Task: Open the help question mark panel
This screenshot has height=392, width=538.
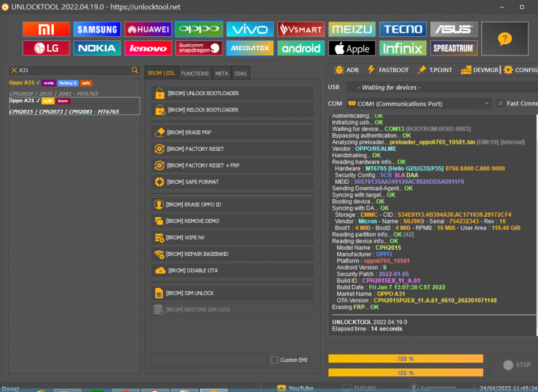Action: pos(505,39)
